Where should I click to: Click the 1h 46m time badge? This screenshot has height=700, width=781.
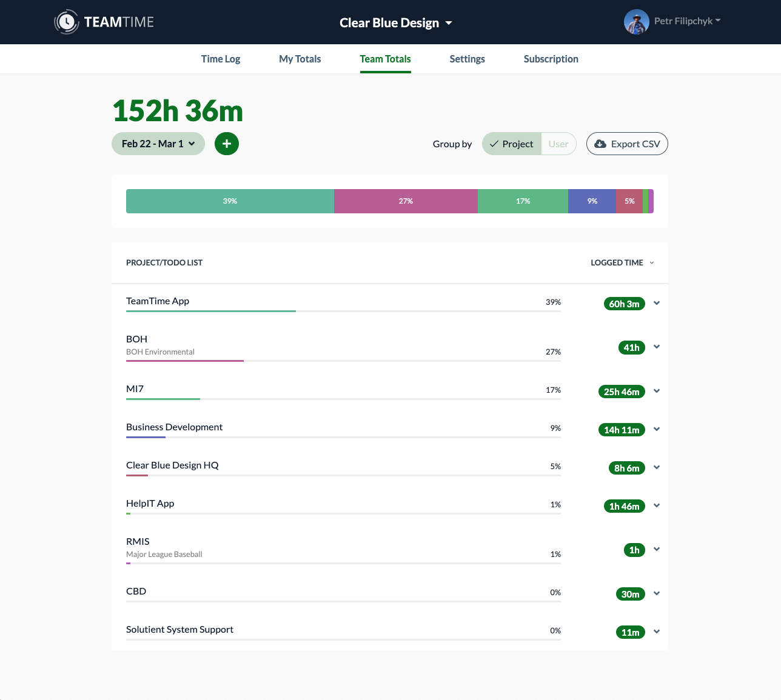click(x=625, y=506)
